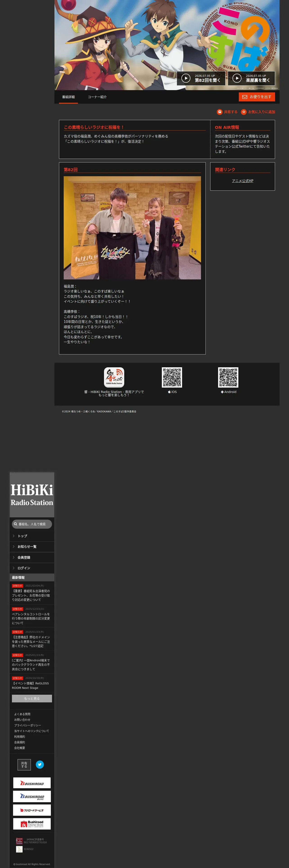Image resolution: width=289 pixels, height=868 pixels.
Task: Click the orange 共有する share icon
Action: click(x=220, y=112)
